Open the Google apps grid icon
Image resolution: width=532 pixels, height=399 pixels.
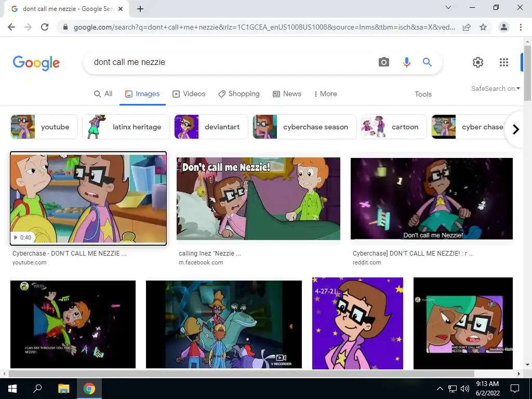coord(504,62)
